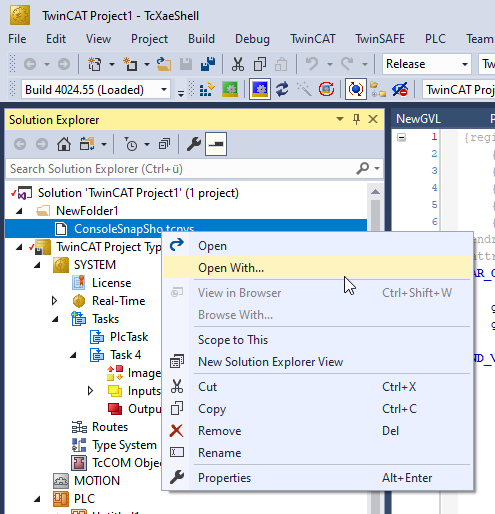Viewport: 495px width, 514px height.
Task: Open the TwinSAFE menu
Action: 380,39
